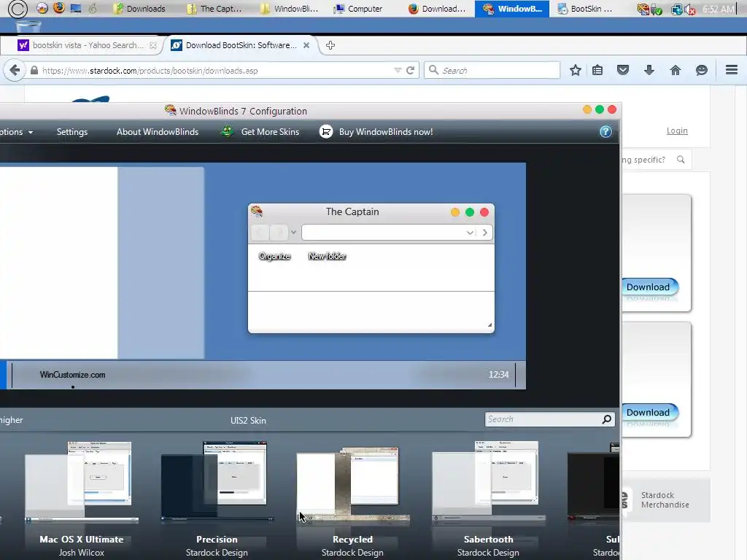Close the Yahoo Search tab
The image size is (747, 560).
click(x=153, y=45)
